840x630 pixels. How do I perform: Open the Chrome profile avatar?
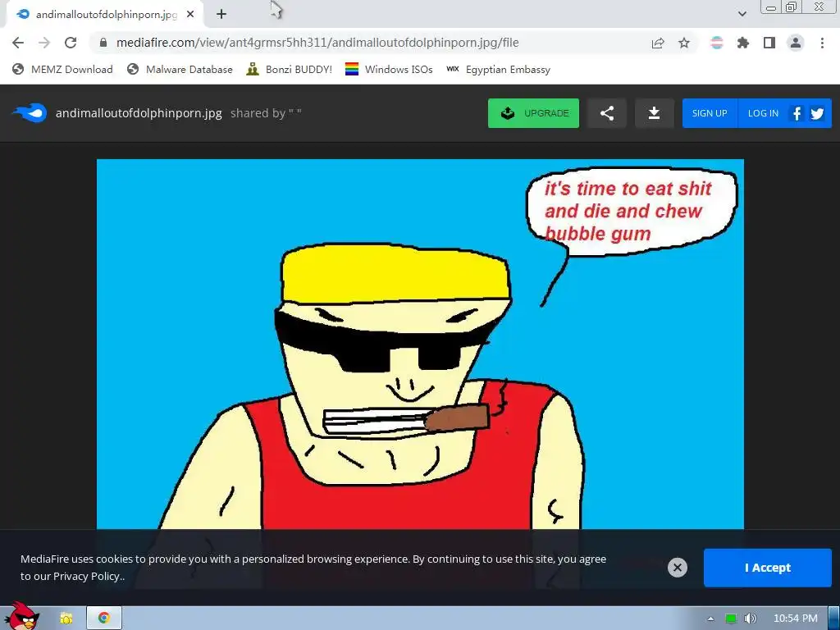[x=796, y=43]
